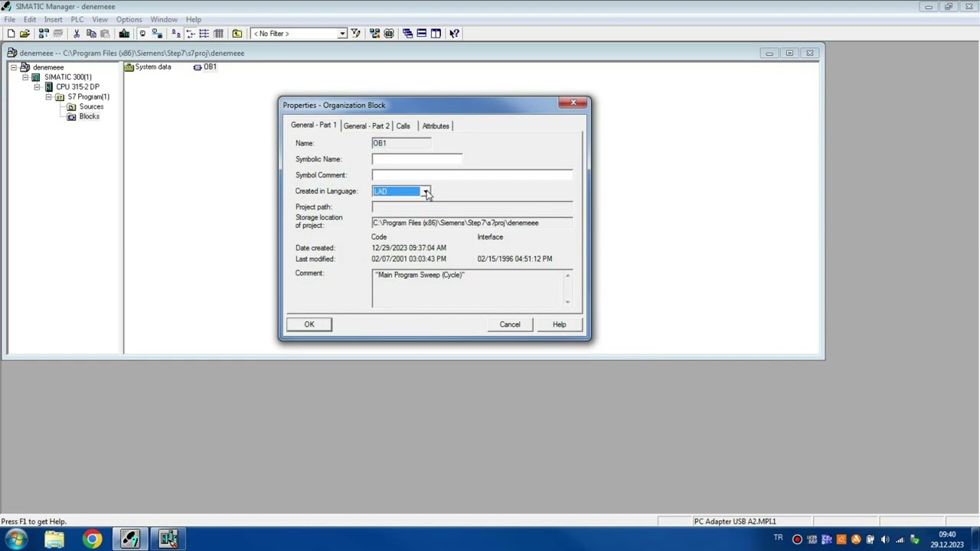The height and width of the screenshot is (551, 980).
Task: Open the Insert menu
Action: click(x=53, y=19)
